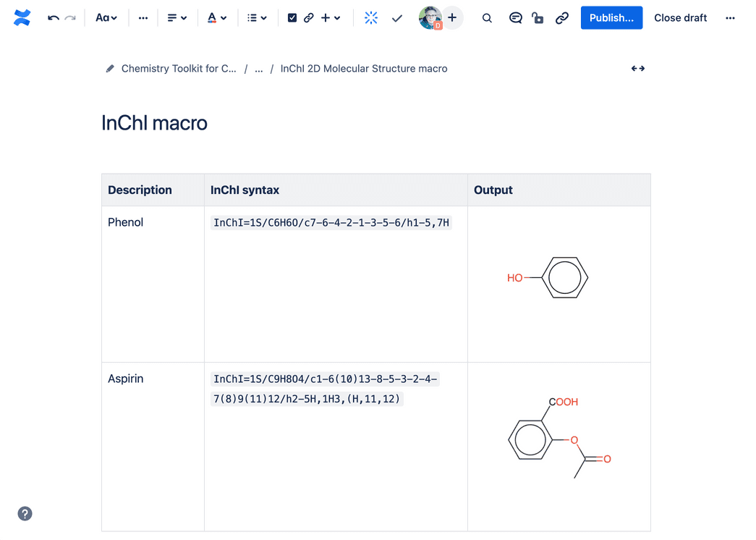
Task: Open the more formatting menu
Action: pyautogui.click(x=143, y=17)
